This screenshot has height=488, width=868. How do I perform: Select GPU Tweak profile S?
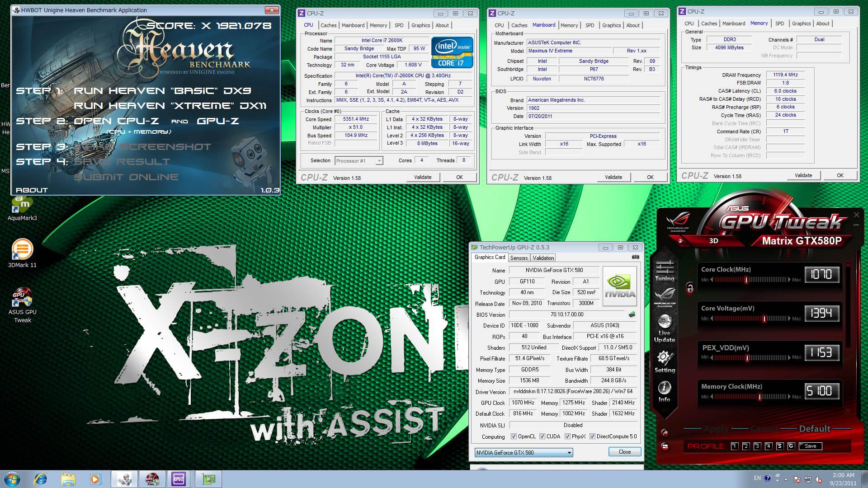pos(779,446)
